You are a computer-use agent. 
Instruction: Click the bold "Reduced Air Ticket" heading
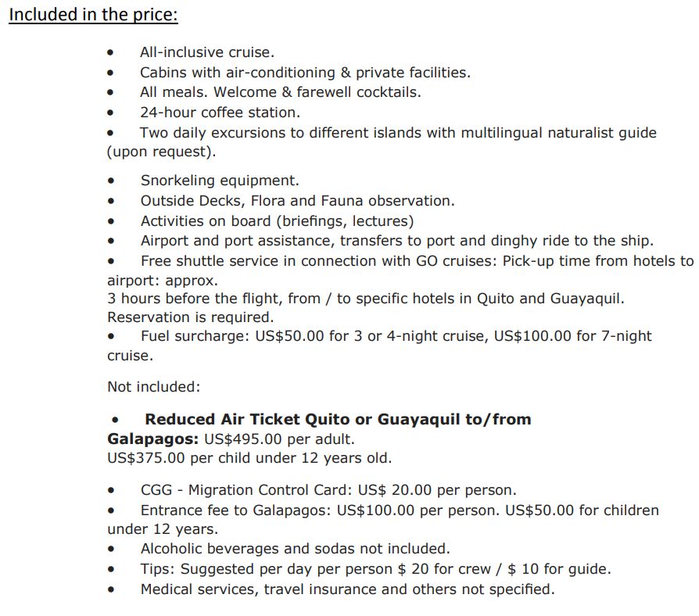[x=338, y=419]
